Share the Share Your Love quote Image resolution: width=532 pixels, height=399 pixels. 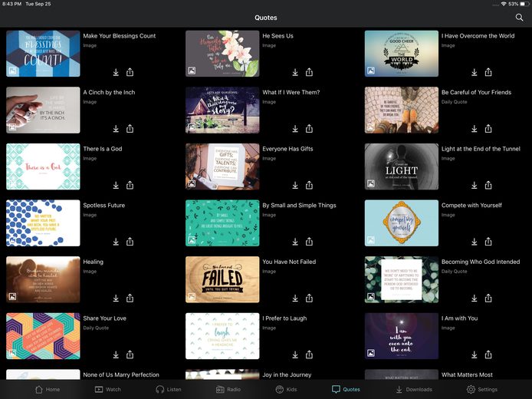[x=130, y=354]
